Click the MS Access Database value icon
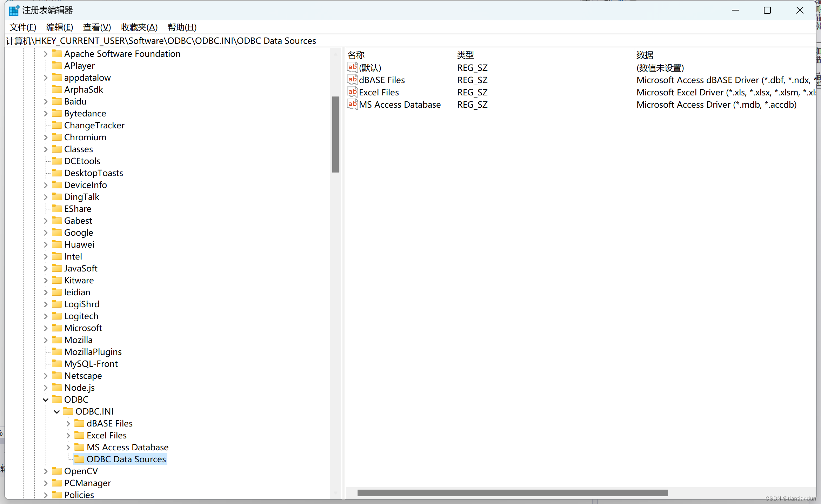This screenshot has width=821, height=504. 352,105
